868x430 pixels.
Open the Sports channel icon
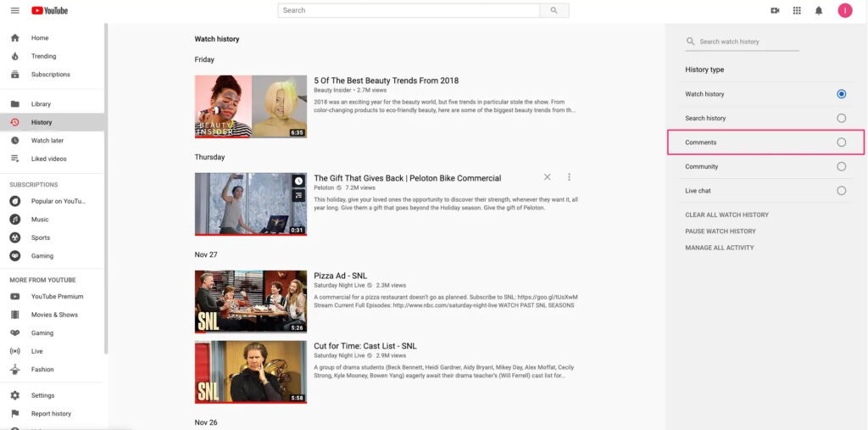pyautogui.click(x=15, y=237)
